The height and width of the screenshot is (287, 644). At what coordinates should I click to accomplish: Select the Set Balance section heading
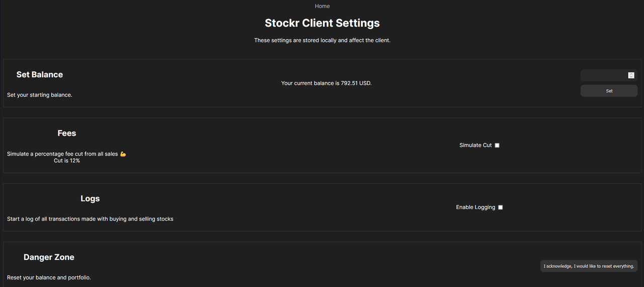(40, 74)
